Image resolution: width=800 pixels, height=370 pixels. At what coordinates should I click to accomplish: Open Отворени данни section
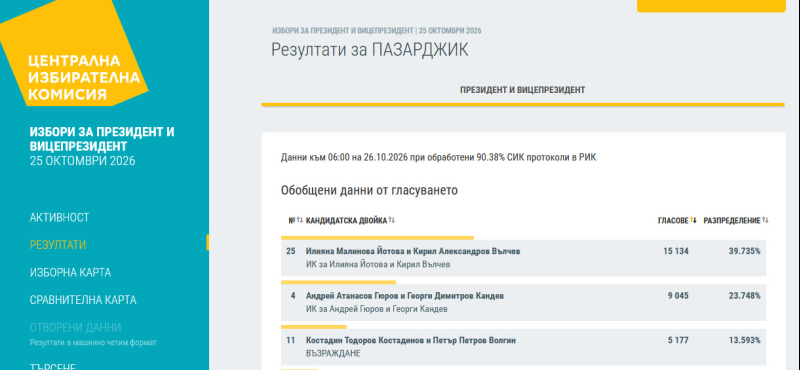coord(75,327)
